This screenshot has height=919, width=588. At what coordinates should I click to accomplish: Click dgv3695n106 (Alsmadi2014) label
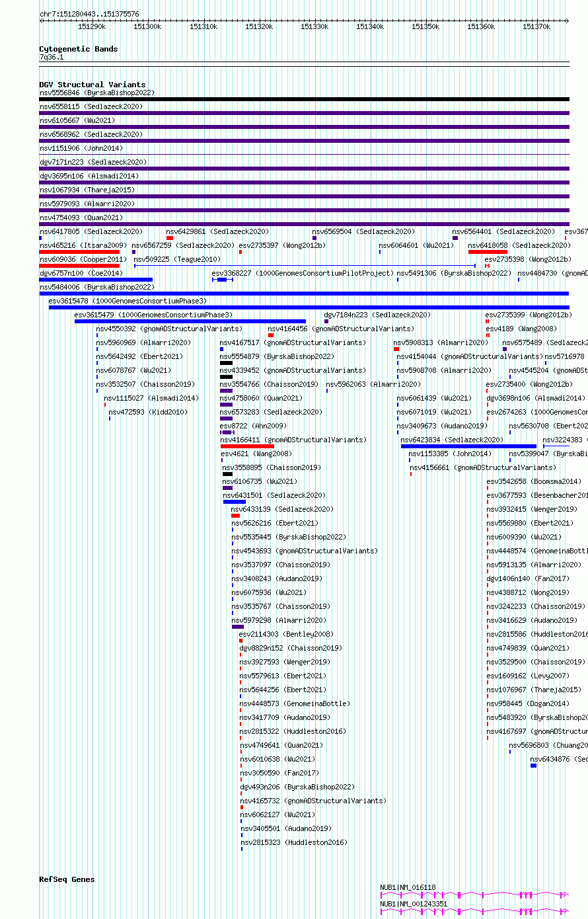[x=89, y=177]
